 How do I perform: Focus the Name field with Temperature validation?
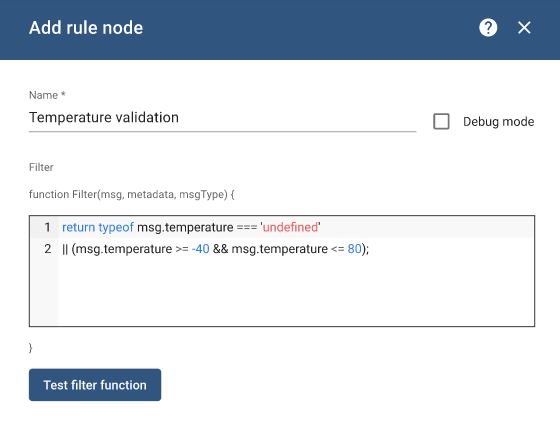(222, 118)
